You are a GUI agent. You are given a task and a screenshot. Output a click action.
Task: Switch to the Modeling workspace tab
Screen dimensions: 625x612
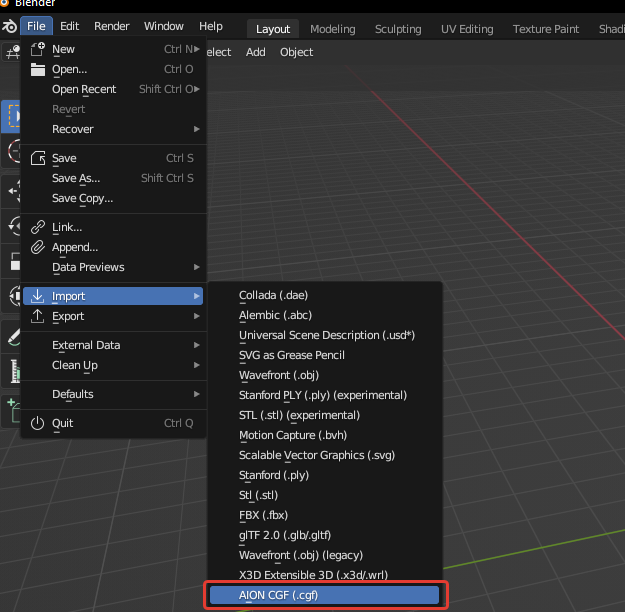point(333,29)
